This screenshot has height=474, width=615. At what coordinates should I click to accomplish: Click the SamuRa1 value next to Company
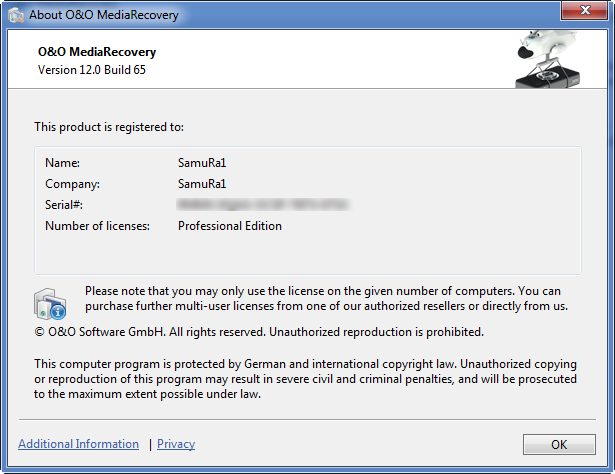tap(203, 184)
